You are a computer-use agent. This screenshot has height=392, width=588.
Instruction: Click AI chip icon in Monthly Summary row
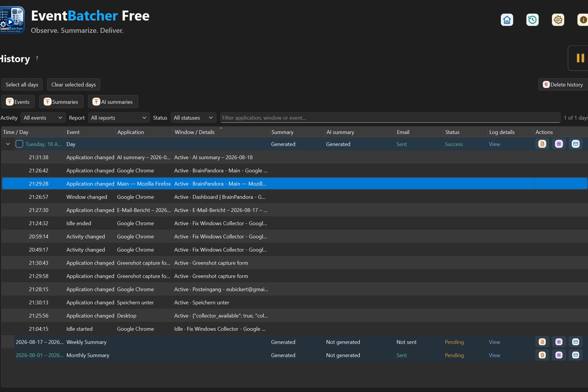[x=559, y=355]
